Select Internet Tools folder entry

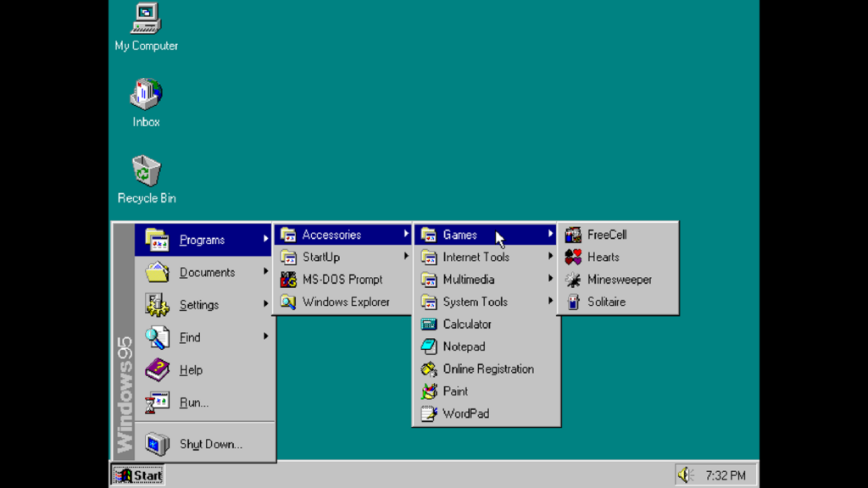(x=487, y=257)
